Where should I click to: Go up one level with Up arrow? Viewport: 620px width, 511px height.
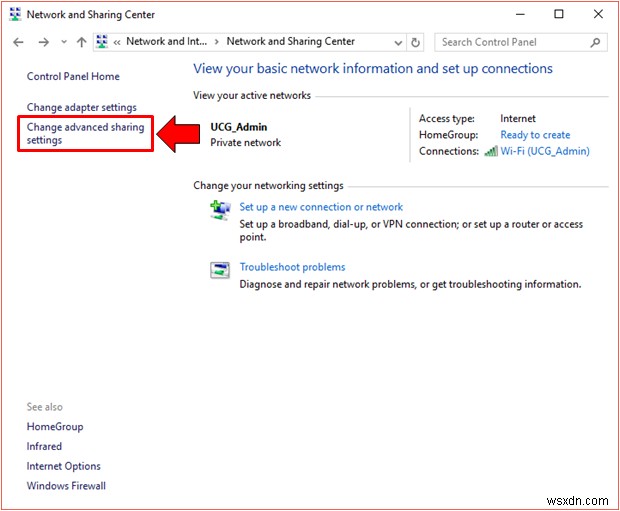(x=81, y=42)
